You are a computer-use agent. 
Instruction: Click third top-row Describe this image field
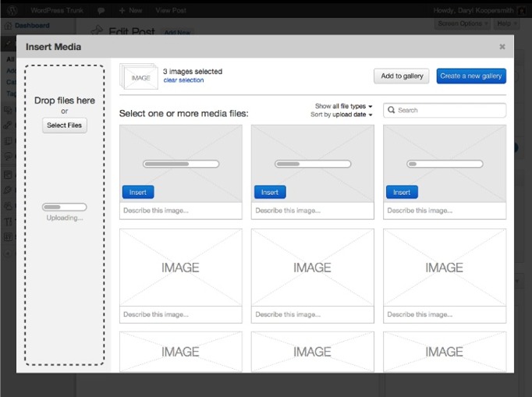[x=445, y=211]
